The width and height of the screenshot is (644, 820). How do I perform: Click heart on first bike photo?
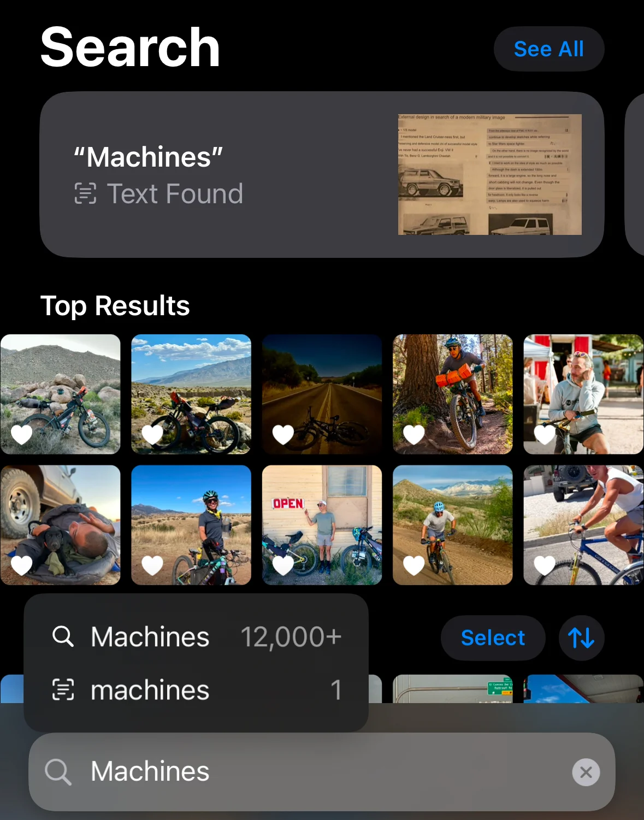click(22, 434)
